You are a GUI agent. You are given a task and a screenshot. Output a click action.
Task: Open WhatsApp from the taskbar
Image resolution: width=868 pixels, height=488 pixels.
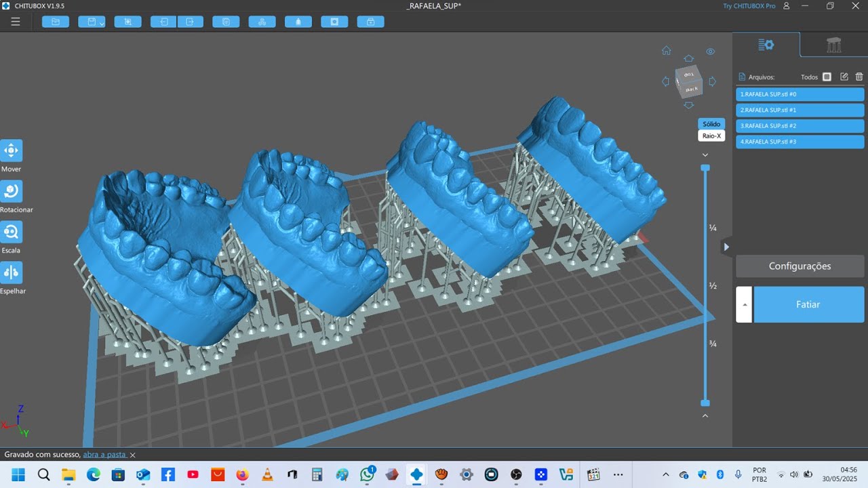[367, 474]
